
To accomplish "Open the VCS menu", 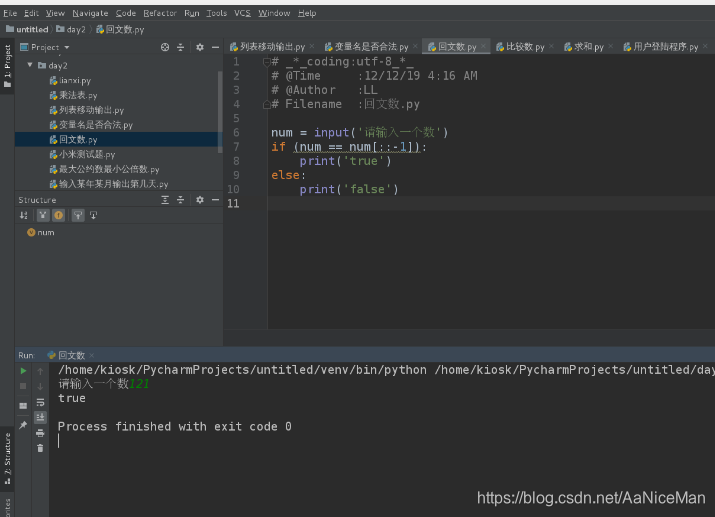I will point(243,13).
